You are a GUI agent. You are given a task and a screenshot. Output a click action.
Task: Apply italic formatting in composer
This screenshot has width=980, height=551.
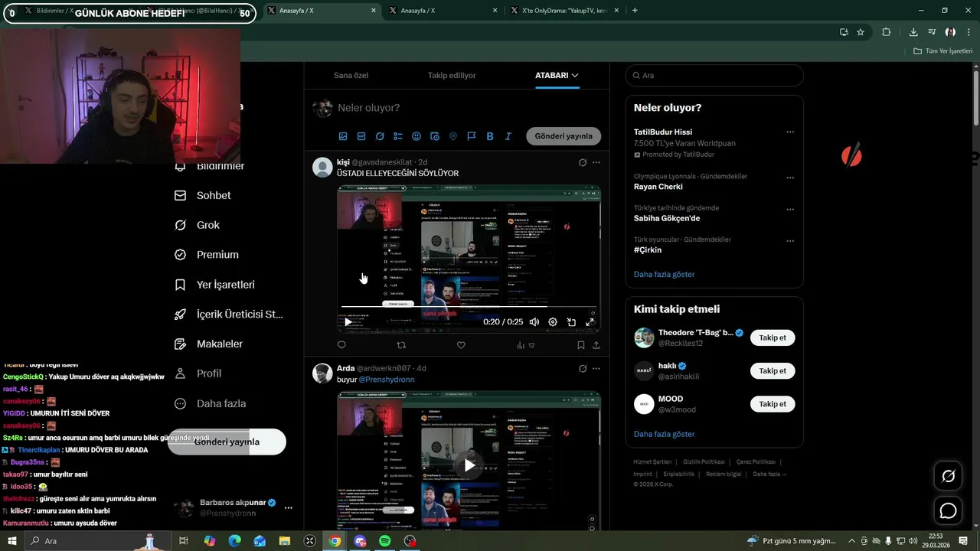(508, 136)
